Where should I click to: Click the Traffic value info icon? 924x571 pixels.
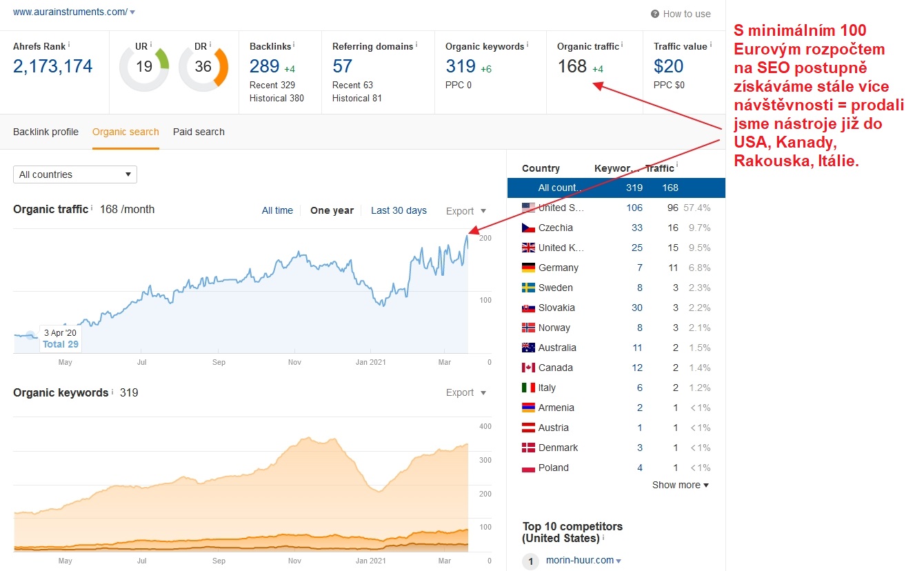click(712, 45)
